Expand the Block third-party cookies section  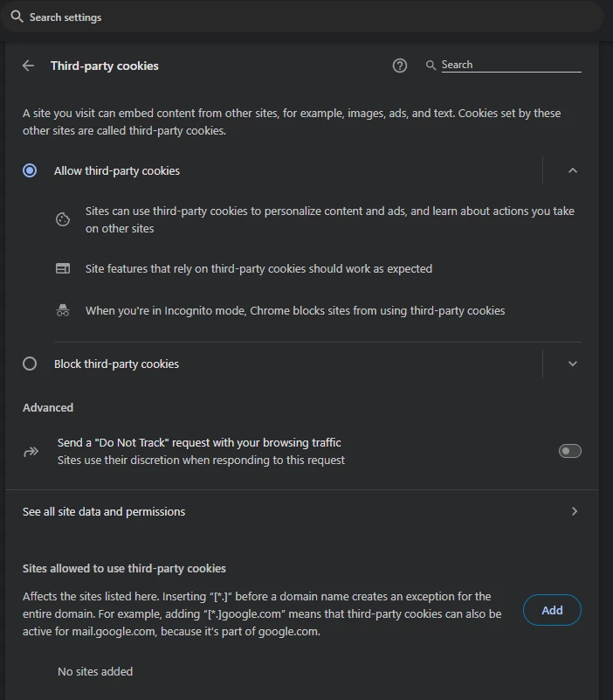click(573, 364)
